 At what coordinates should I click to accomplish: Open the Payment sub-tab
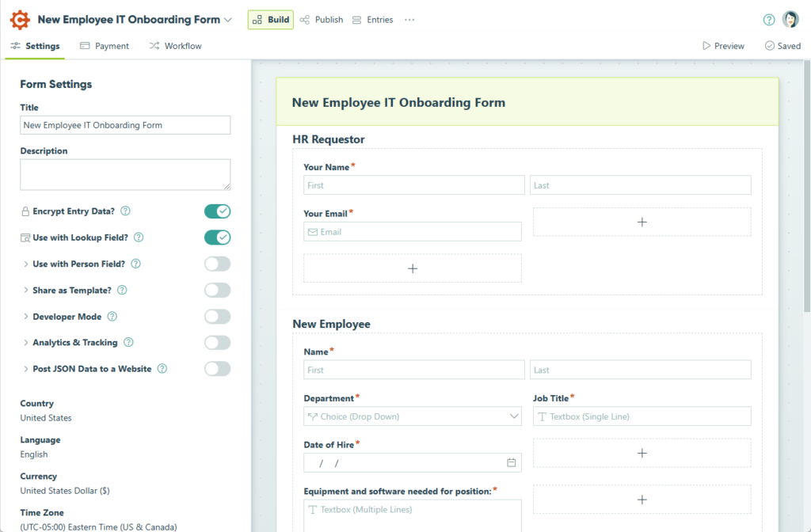pyautogui.click(x=105, y=46)
